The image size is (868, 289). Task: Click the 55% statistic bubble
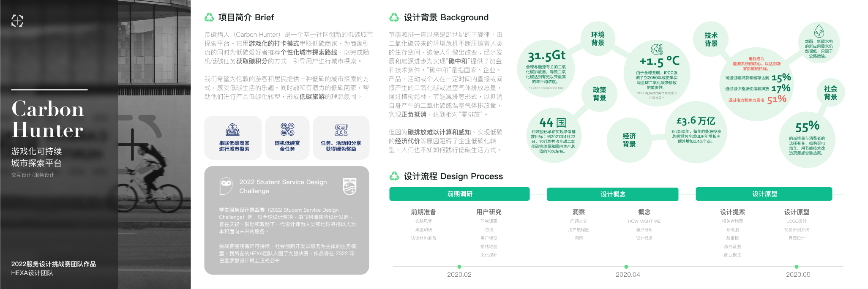pos(807,139)
